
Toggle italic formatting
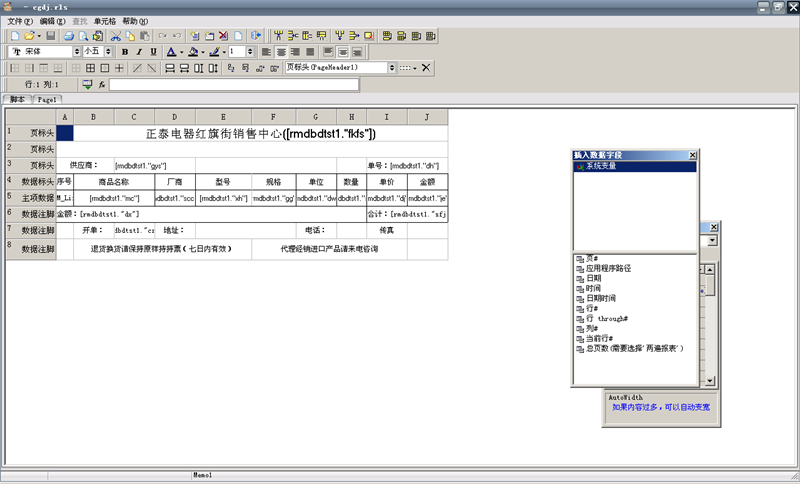139,52
